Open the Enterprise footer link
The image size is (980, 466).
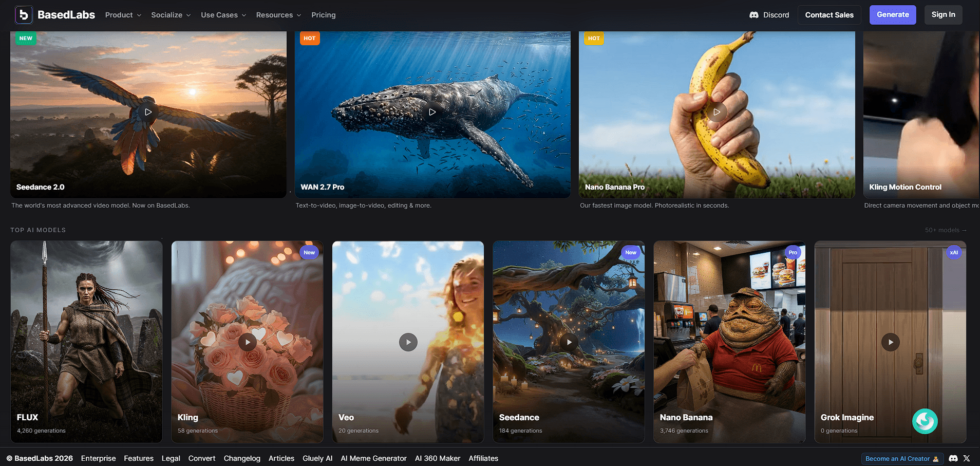click(x=99, y=458)
